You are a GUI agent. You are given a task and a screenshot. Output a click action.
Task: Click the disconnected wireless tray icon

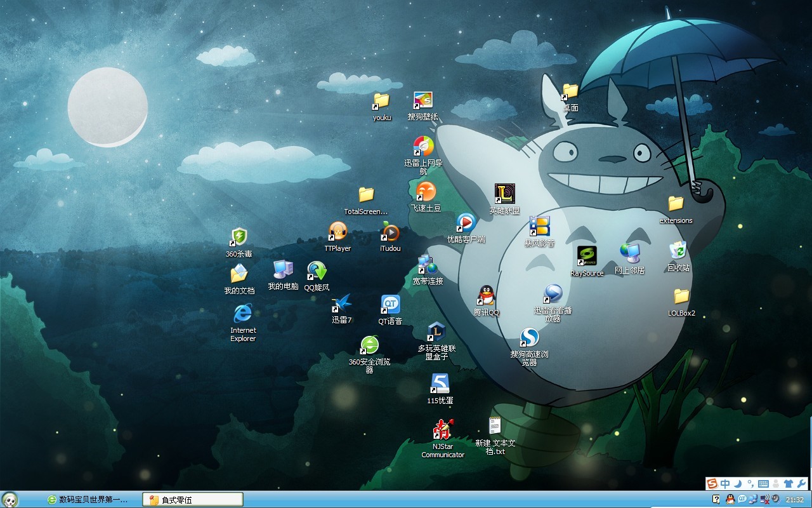[764, 500]
